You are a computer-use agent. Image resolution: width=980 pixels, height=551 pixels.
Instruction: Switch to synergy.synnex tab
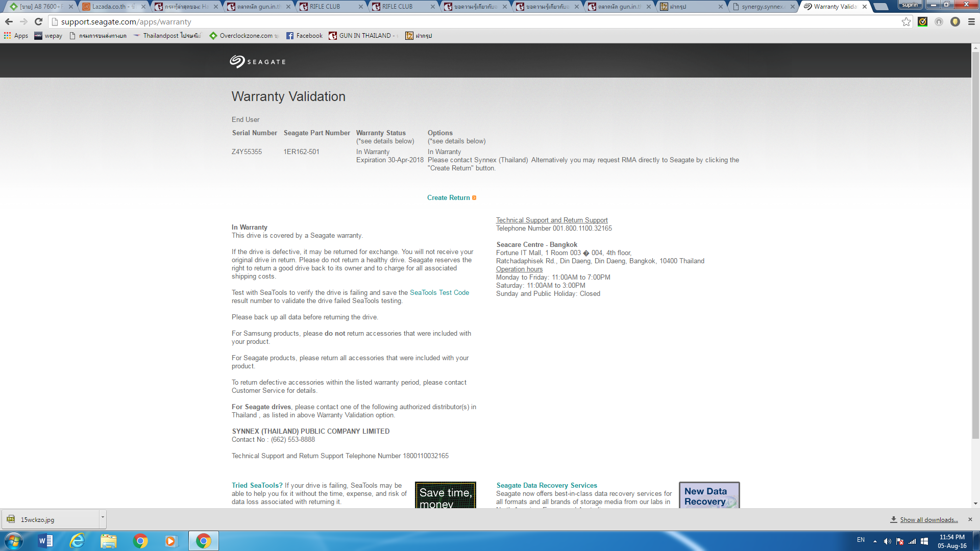coord(762,7)
